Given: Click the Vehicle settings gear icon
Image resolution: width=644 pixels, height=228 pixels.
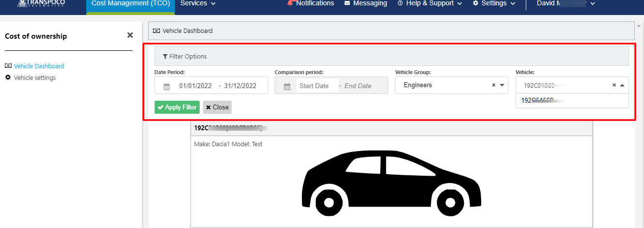Looking at the screenshot, I should [x=8, y=77].
